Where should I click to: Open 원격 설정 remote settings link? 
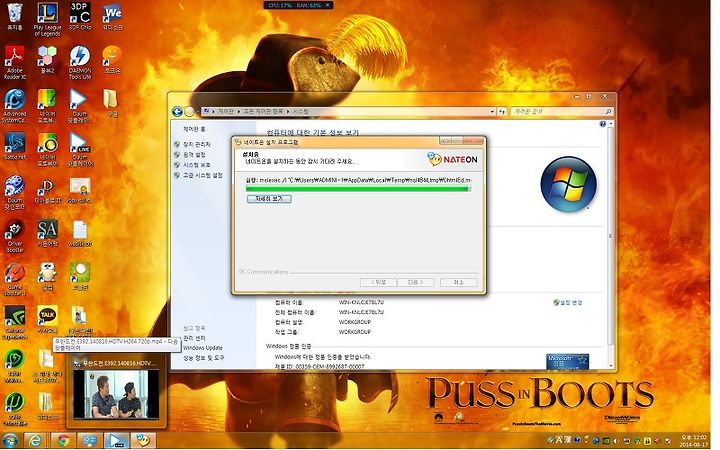pyautogui.click(x=194, y=155)
